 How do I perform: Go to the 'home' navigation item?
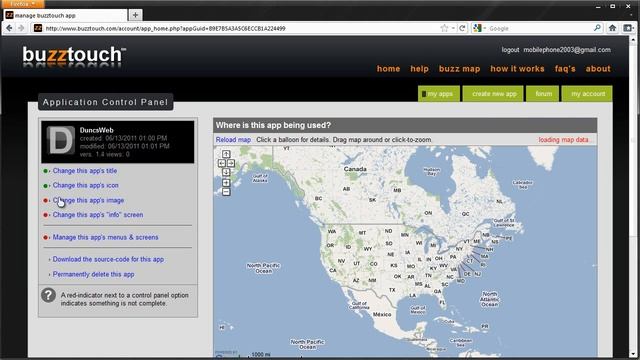click(388, 69)
